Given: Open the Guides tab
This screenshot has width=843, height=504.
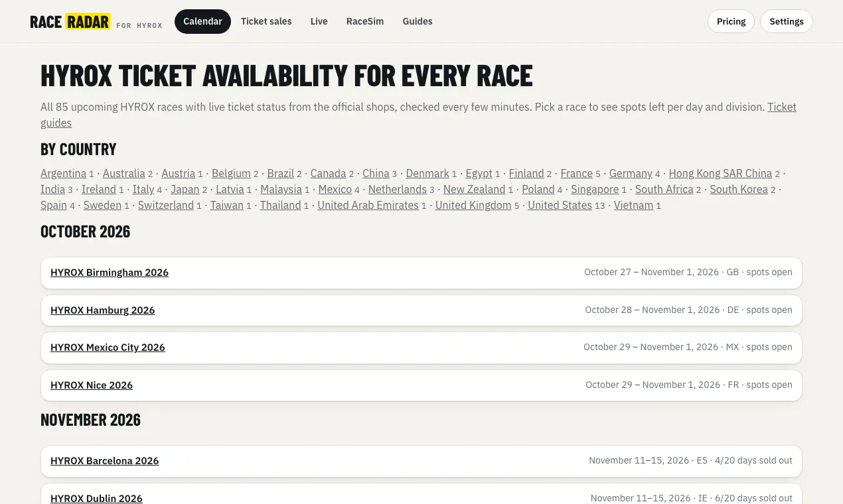Looking at the screenshot, I should pyautogui.click(x=418, y=21).
